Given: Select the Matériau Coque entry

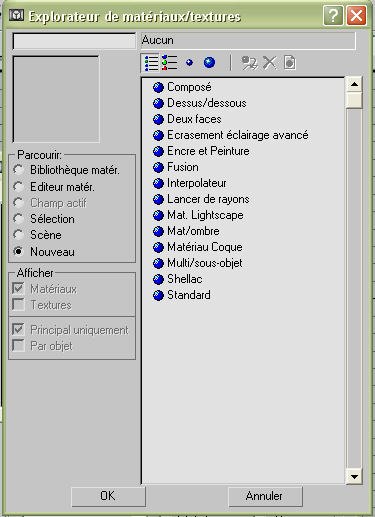Looking at the screenshot, I should 205,247.
